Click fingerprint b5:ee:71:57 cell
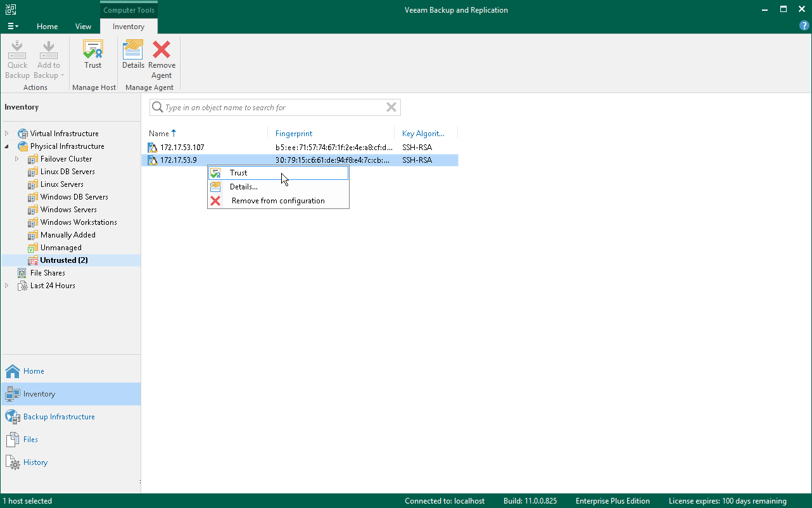This screenshot has height=508, width=812. click(334, 148)
